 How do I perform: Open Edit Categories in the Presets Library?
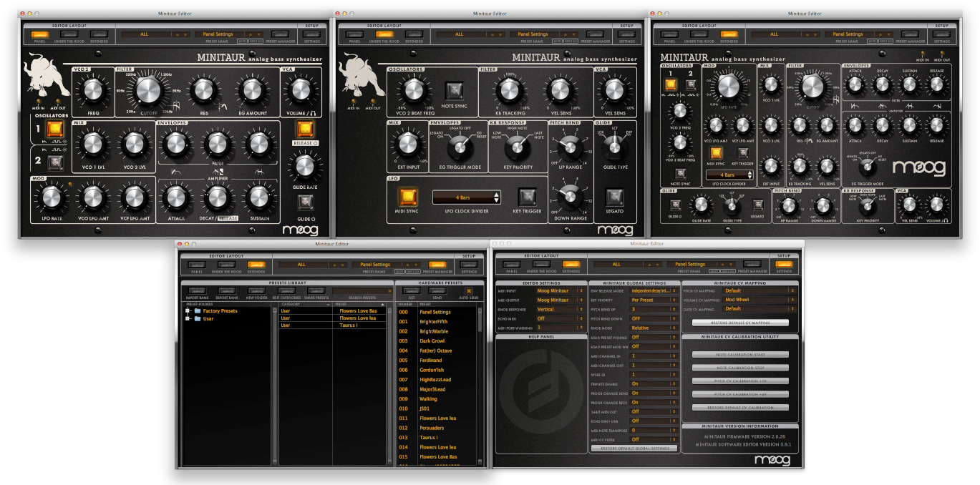286,290
